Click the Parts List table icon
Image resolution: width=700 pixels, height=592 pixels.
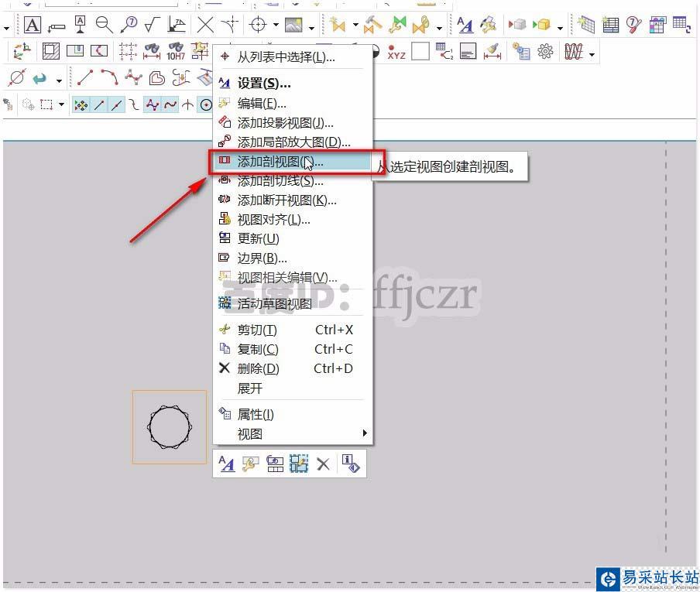(610, 25)
